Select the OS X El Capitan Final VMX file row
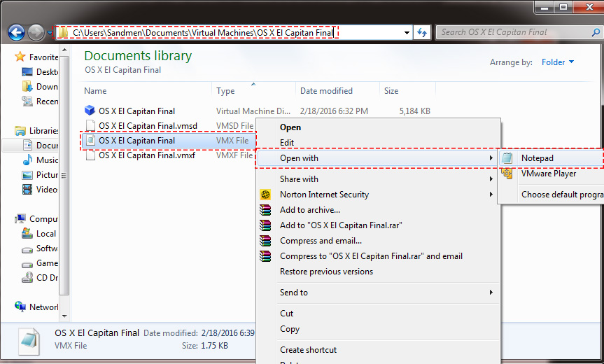The width and height of the screenshot is (604, 364). (168, 141)
